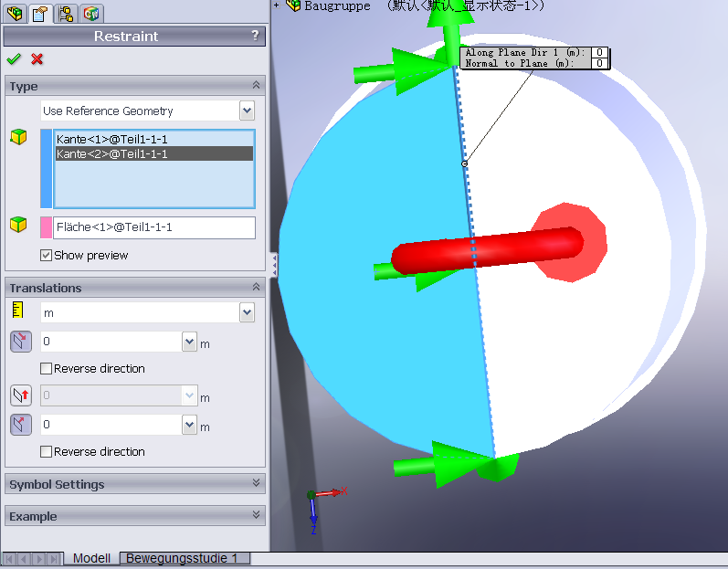
Task: Expand the Baugruppe flyout tree node
Action: click(x=276, y=5)
